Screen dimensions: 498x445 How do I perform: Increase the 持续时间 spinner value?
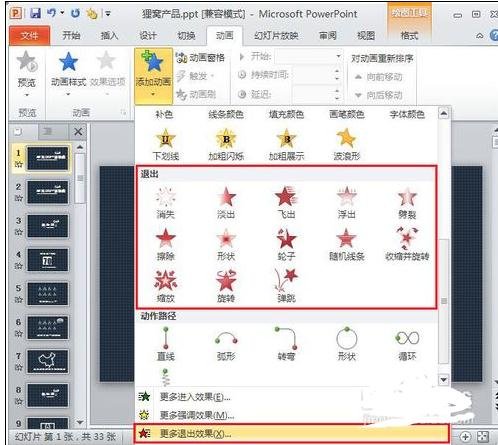(x=337, y=71)
